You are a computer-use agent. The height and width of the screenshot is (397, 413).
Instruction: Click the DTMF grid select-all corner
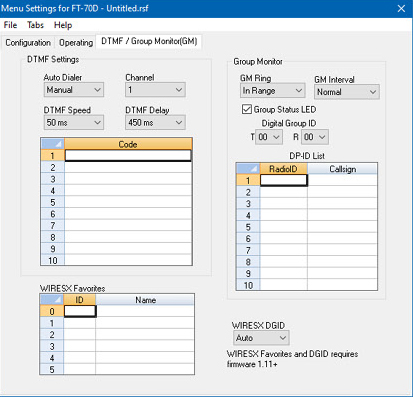point(53,144)
